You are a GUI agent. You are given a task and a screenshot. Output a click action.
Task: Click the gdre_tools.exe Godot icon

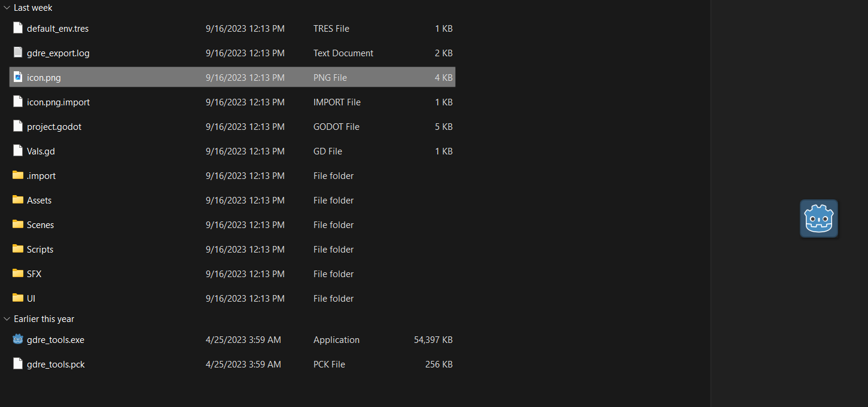(x=18, y=339)
